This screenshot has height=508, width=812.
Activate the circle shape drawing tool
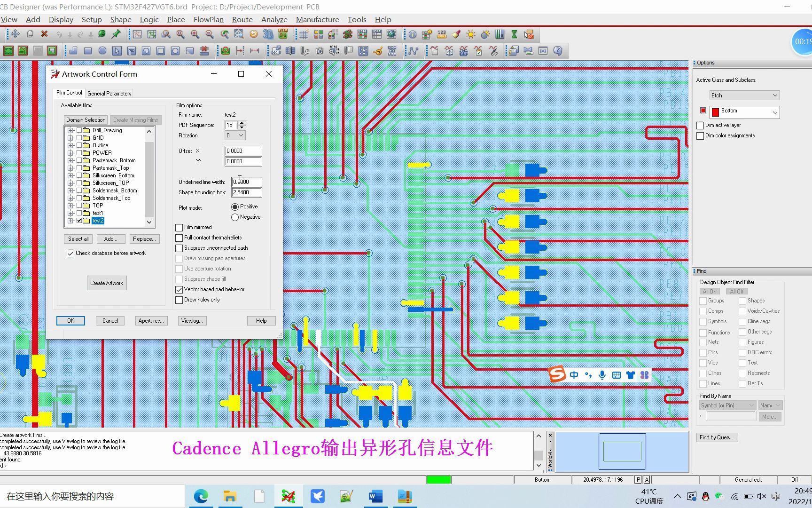click(102, 51)
